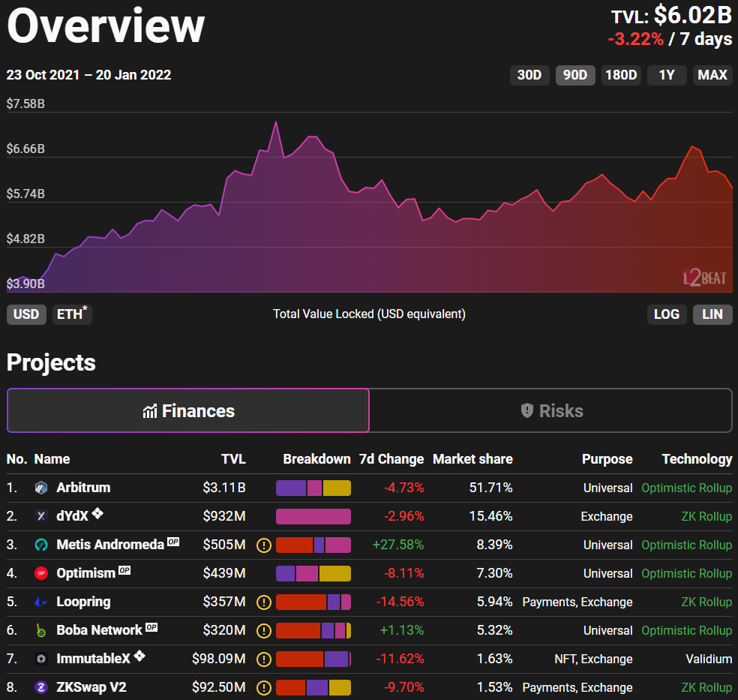Click the Metis Andromeda logo icon
This screenshot has width=738, height=700.
tap(41, 545)
